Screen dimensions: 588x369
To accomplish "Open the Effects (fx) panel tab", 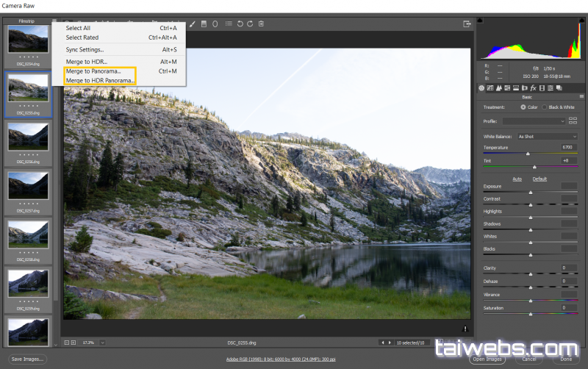I will coord(533,88).
